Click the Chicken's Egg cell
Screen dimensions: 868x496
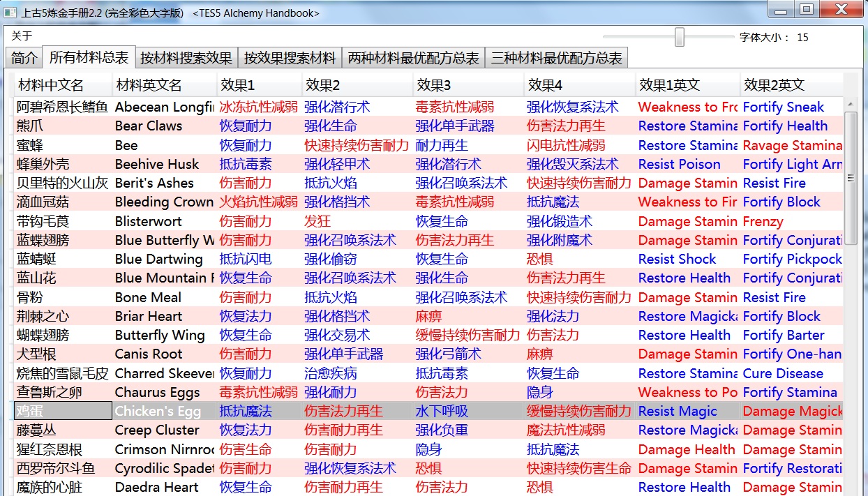[165, 411]
